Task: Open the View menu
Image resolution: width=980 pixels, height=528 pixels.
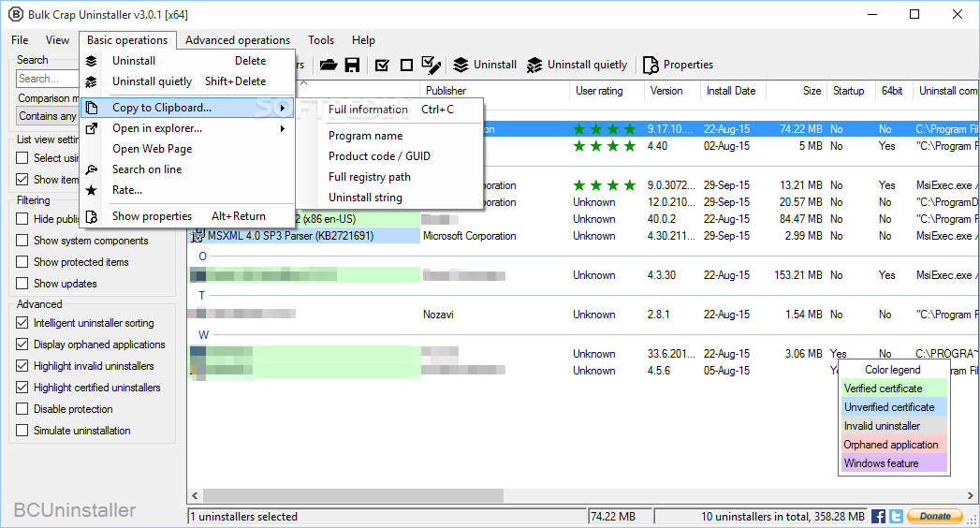Action: tap(57, 40)
